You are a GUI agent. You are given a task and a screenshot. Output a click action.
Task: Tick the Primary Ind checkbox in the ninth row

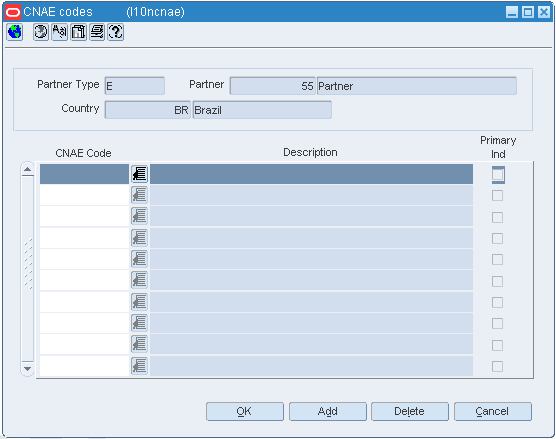(497, 345)
